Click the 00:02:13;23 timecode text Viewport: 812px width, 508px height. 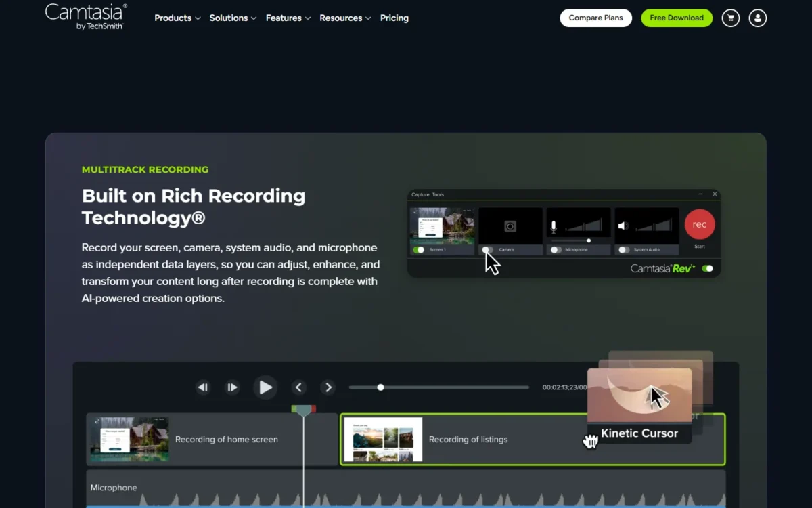click(x=564, y=388)
